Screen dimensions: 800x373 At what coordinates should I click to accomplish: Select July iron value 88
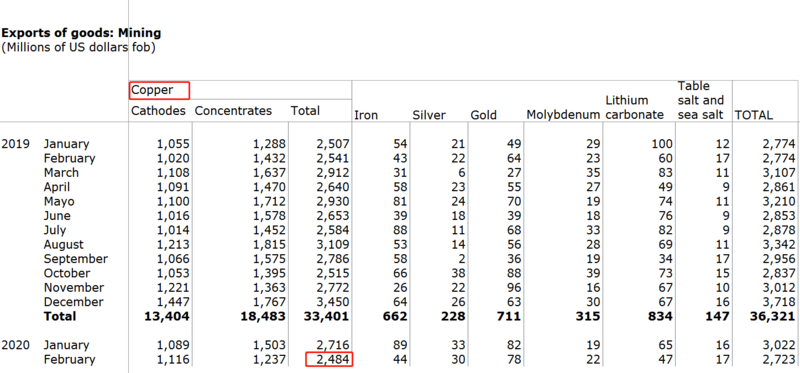click(401, 230)
